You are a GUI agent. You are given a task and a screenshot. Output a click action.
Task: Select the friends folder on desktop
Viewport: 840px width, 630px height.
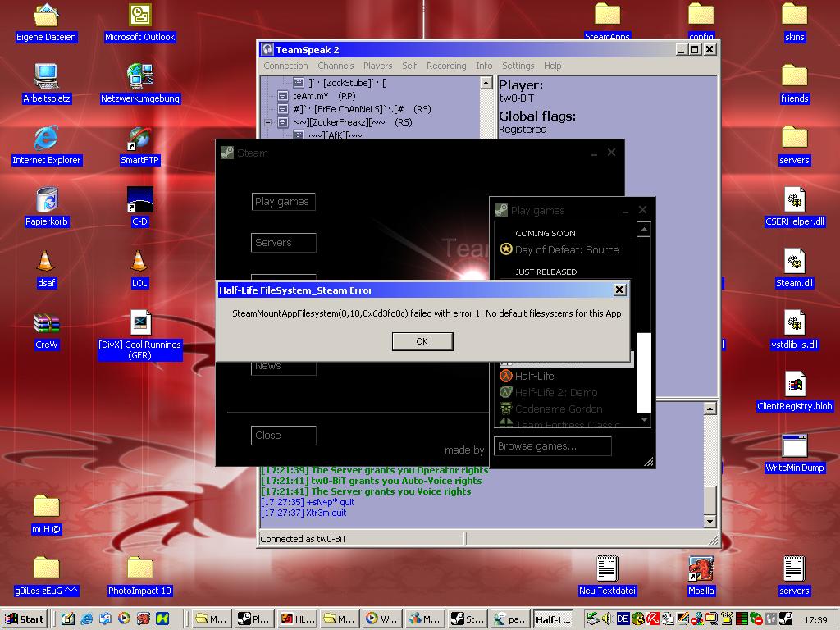pyautogui.click(x=794, y=84)
